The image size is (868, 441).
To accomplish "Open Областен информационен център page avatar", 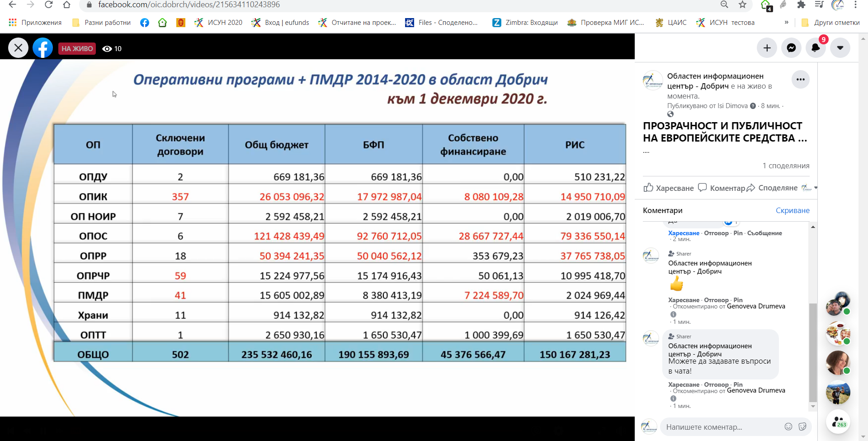I will point(652,80).
